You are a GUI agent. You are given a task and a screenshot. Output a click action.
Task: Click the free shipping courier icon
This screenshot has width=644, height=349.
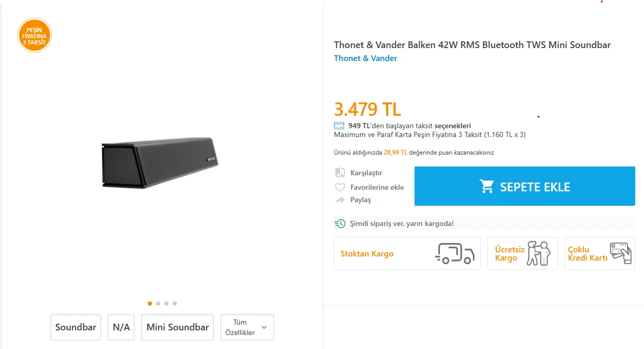click(x=539, y=253)
